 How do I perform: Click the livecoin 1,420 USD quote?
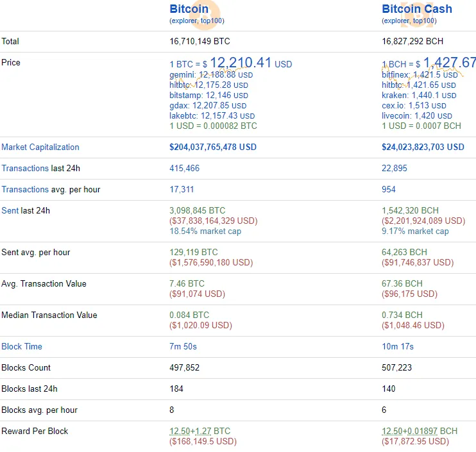point(417,116)
